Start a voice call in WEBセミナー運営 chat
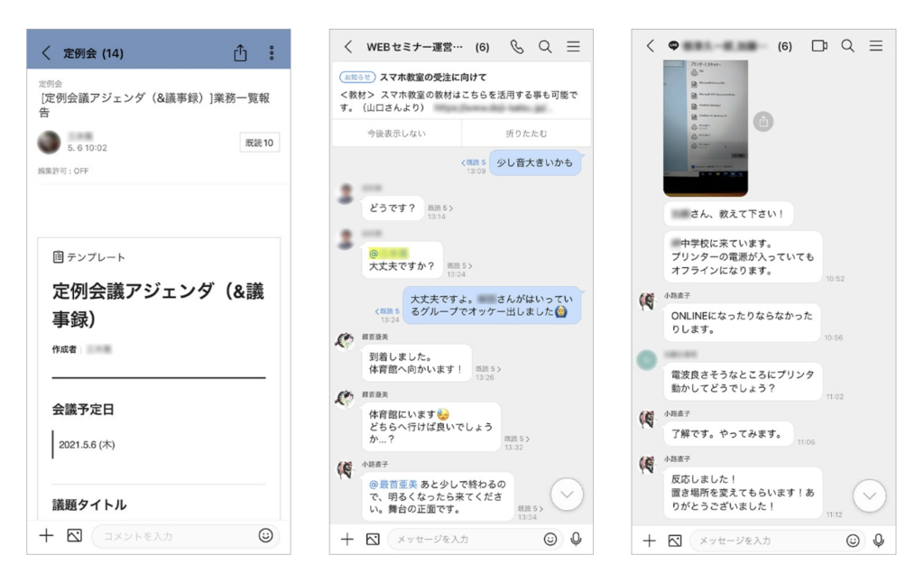 pos(517,47)
